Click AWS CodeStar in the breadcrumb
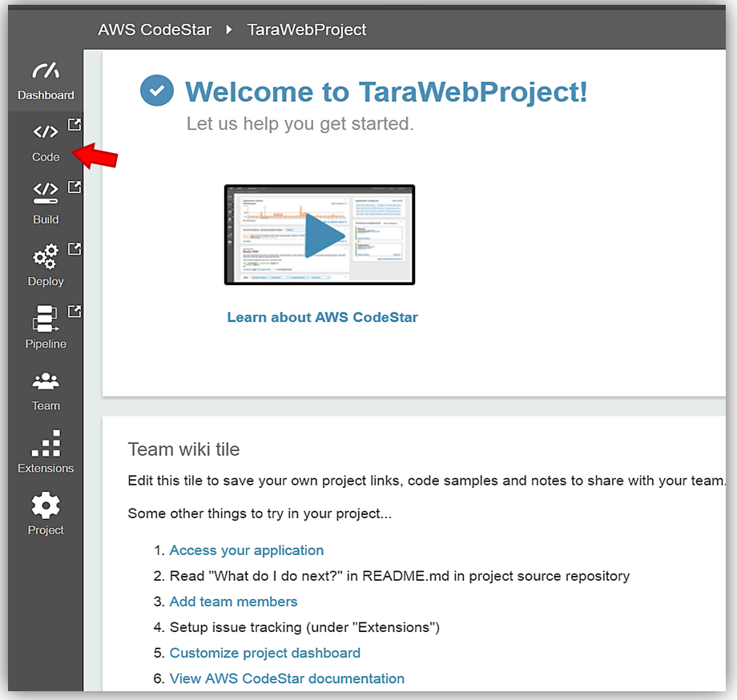The image size is (737, 700). [155, 30]
